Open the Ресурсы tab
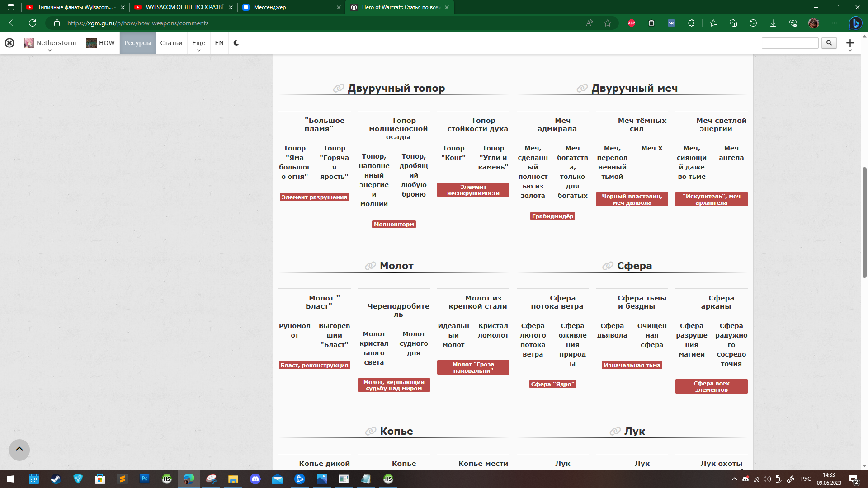This screenshot has width=868, height=488. pos(137,43)
